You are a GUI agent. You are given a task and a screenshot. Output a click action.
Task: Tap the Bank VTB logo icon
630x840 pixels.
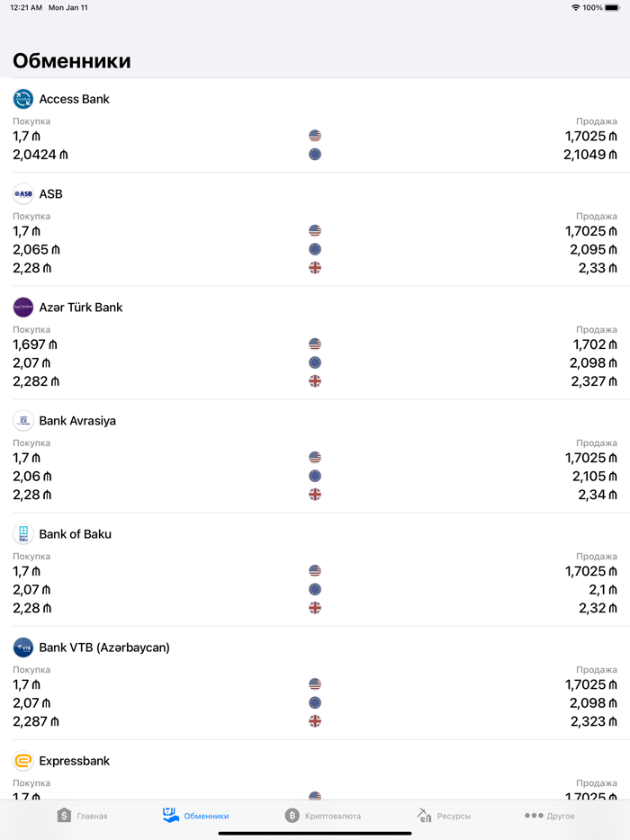[x=23, y=648]
